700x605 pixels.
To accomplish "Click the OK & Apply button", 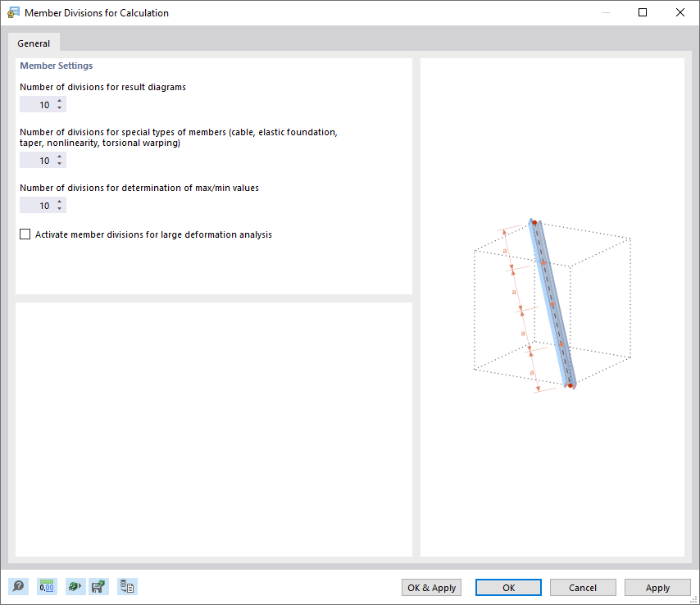I will [431, 588].
